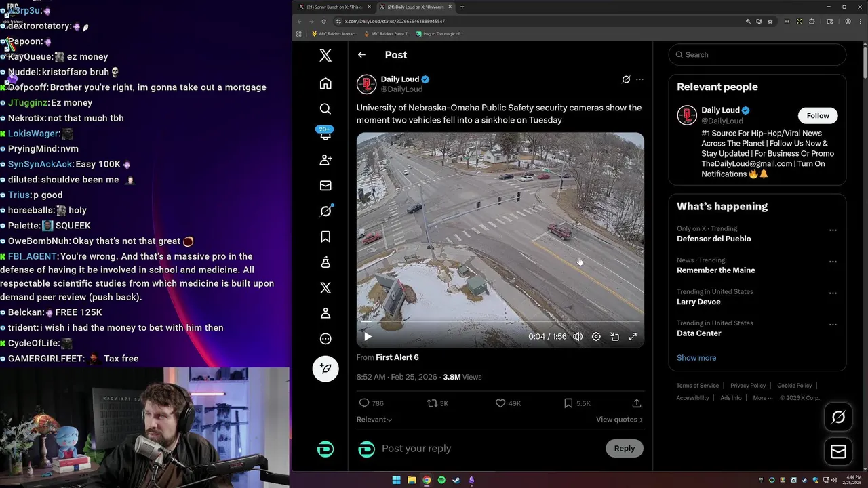Share the post via share icon
This screenshot has width=868, height=488.
637,403
